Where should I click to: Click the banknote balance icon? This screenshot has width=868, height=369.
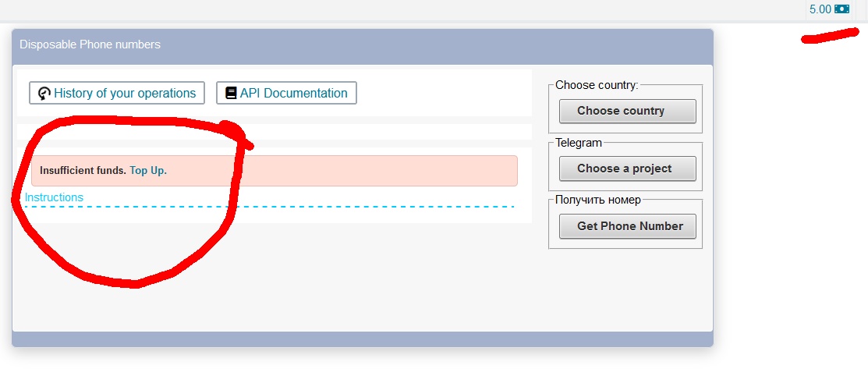point(842,9)
